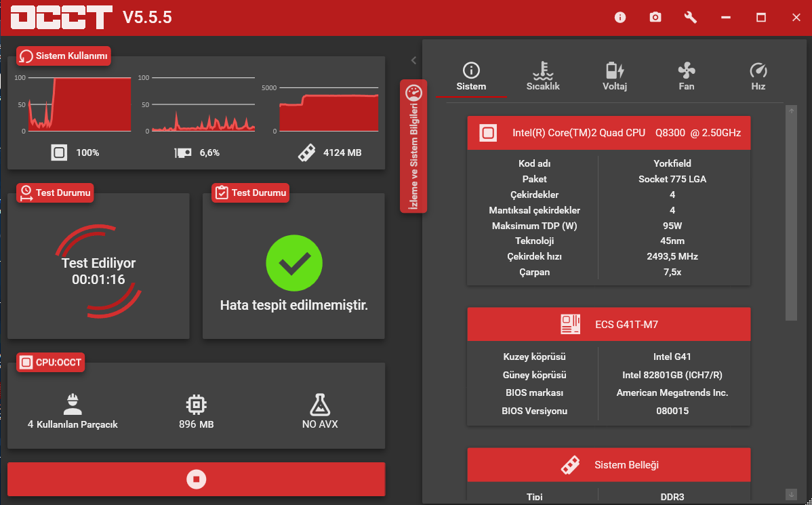Click the 4 Kullanılan Parçacık text
Screen dimensions: 812x505
73,425
